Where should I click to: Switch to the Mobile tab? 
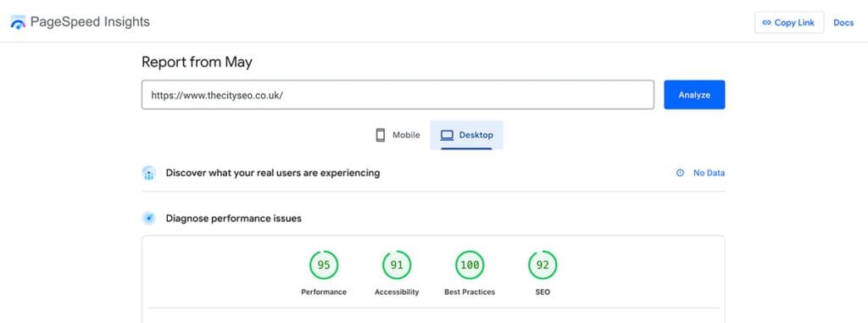[398, 135]
